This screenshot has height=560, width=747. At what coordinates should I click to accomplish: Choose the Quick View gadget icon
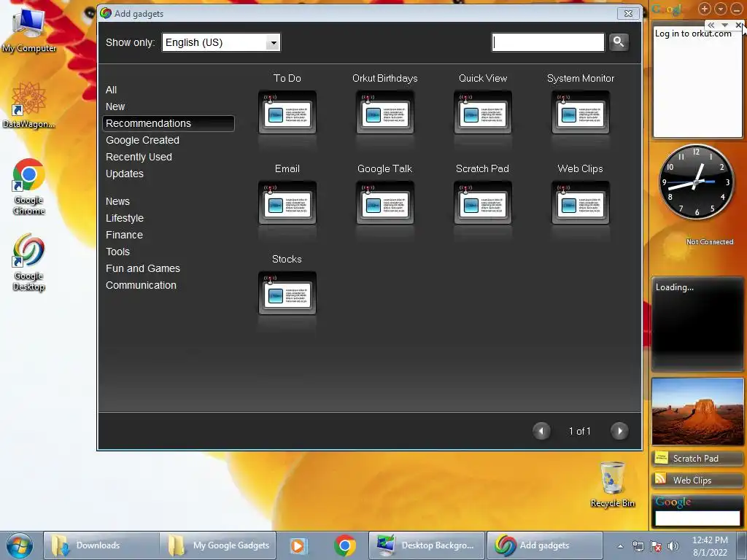click(483, 112)
